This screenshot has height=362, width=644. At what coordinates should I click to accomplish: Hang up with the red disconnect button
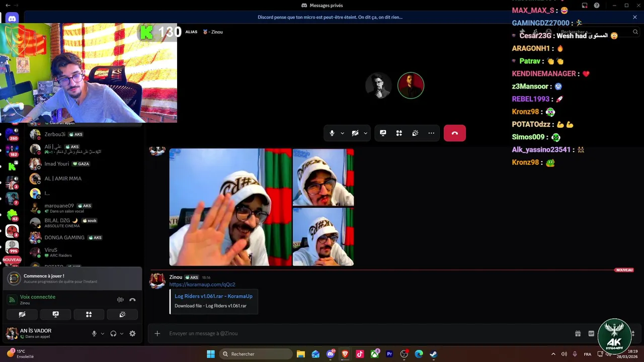(x=455, y=133)
